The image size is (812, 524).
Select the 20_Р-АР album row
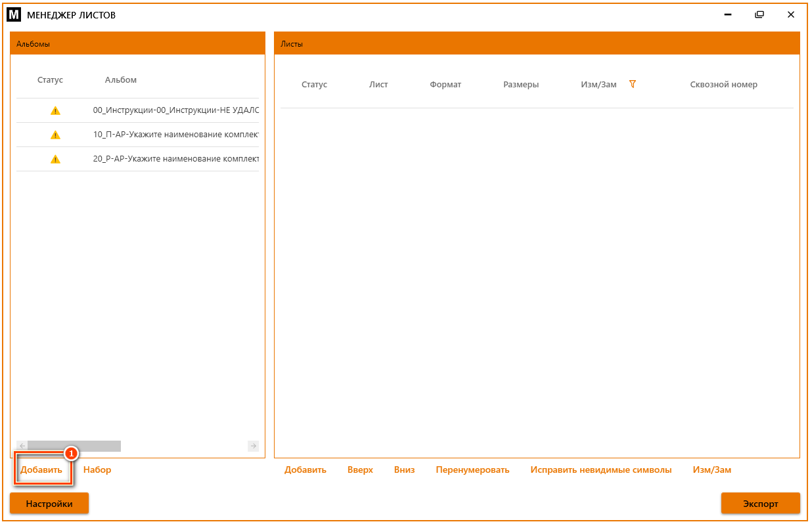coord(137,159)
